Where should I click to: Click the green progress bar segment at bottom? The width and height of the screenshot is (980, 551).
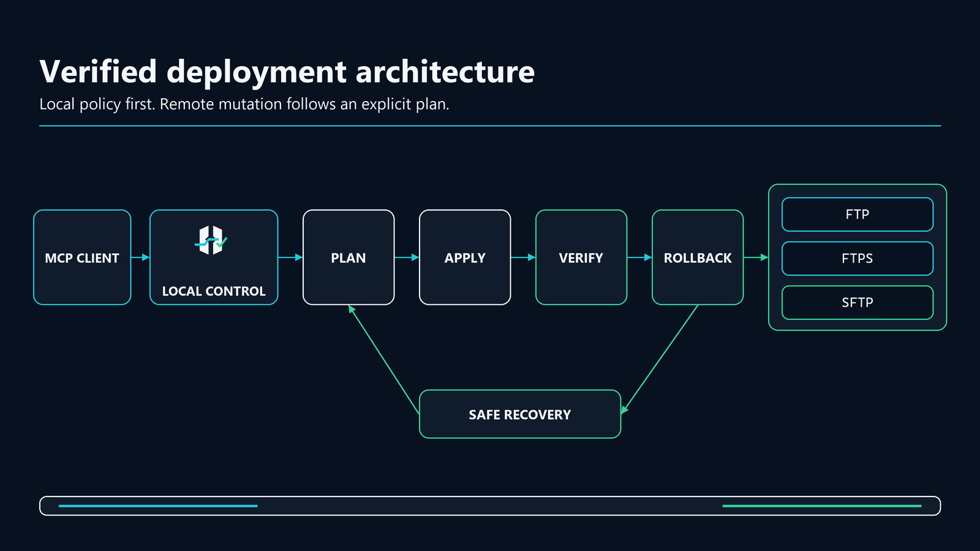[822, 506]
